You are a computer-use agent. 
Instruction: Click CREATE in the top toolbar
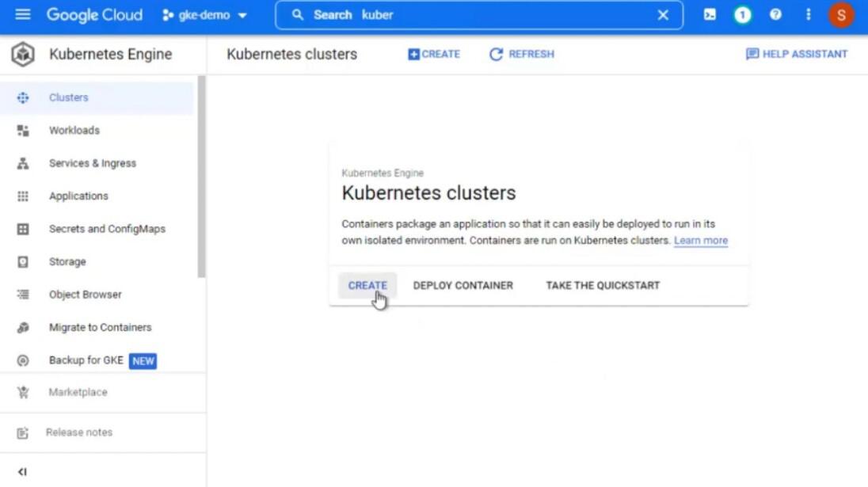click(x=434, y=54)
